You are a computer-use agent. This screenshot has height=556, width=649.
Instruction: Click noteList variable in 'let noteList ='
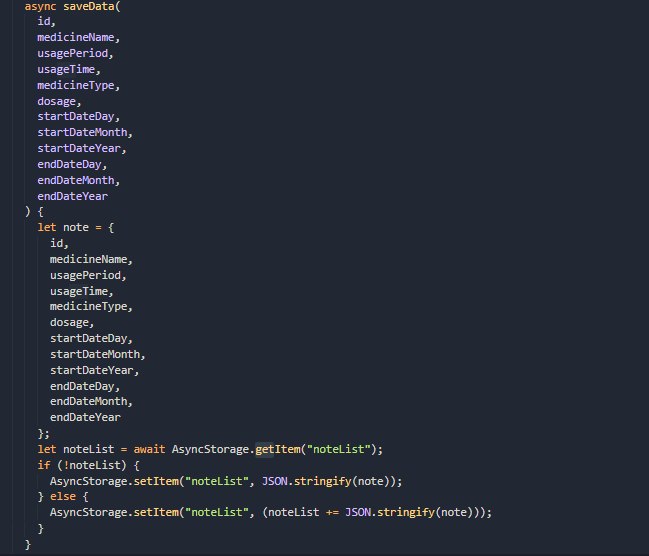click(89, 449)
